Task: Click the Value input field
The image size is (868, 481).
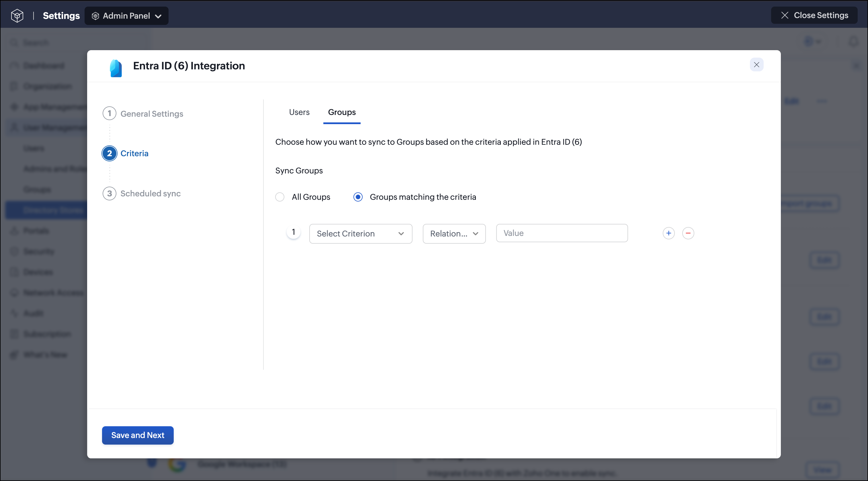Action: coord(562,233)
